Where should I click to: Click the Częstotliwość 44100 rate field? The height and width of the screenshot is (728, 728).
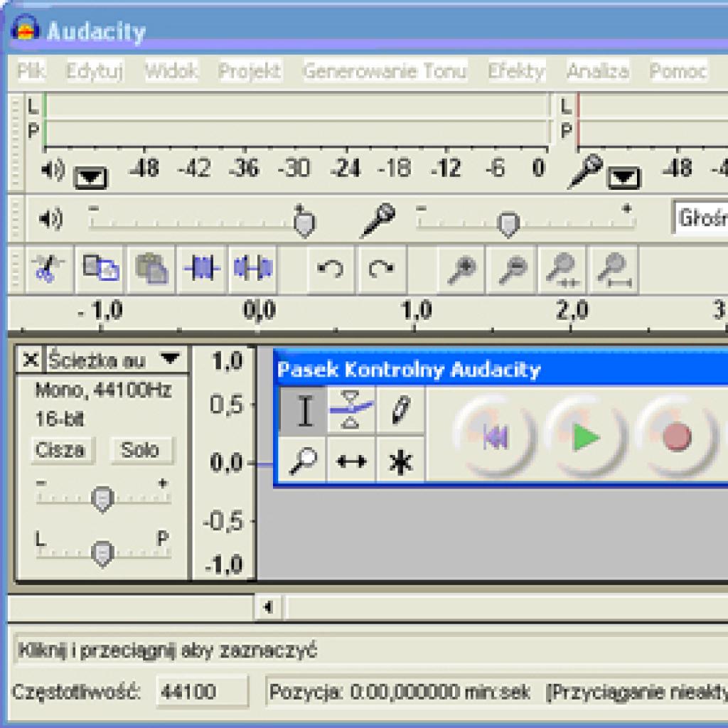[203, 692]
